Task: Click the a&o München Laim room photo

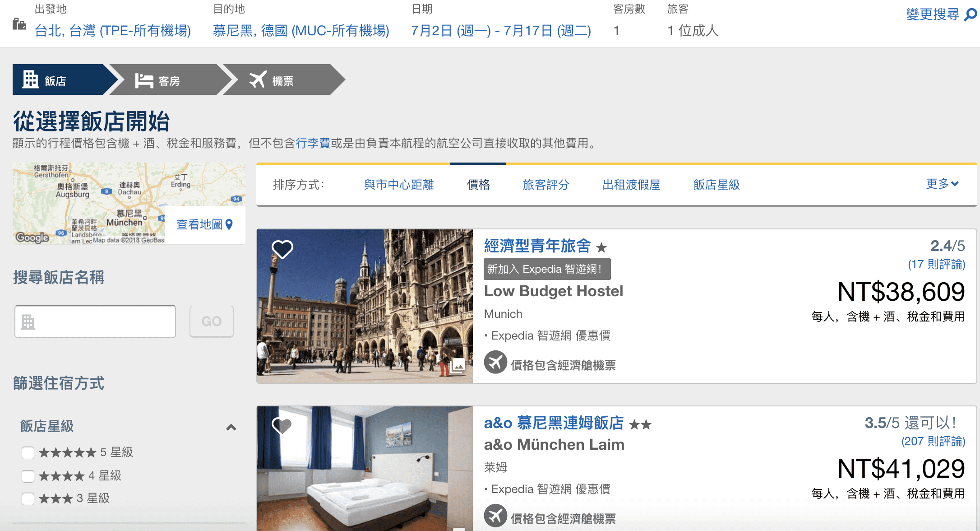Action: tap(365, 469)
